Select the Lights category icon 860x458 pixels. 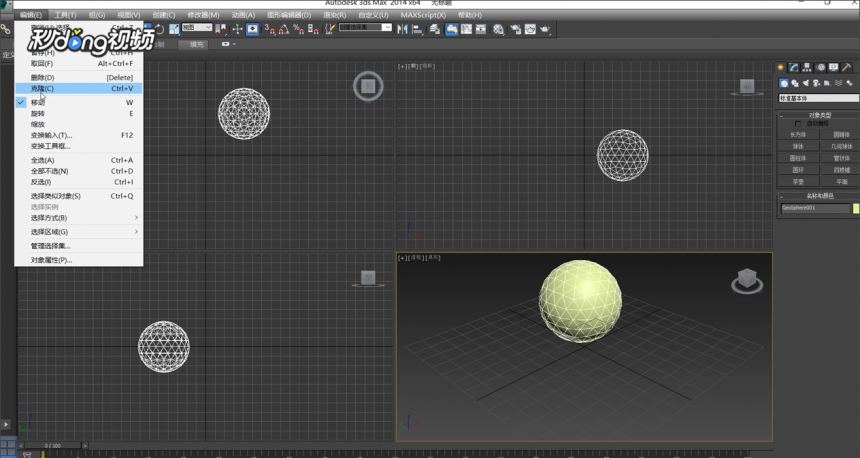pos(806,83)
